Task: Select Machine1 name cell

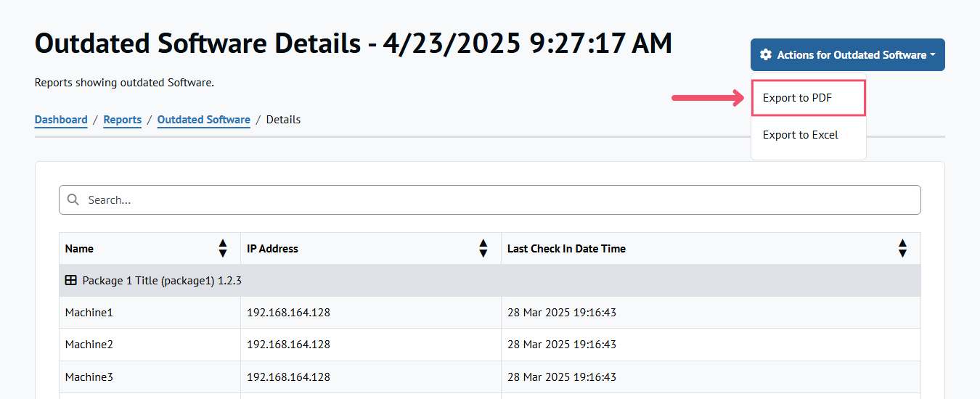Action: click(x=150, y=313)
